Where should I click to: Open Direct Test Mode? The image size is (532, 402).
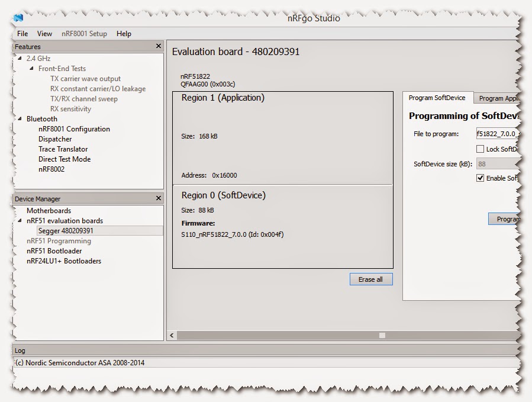(65, 159)
